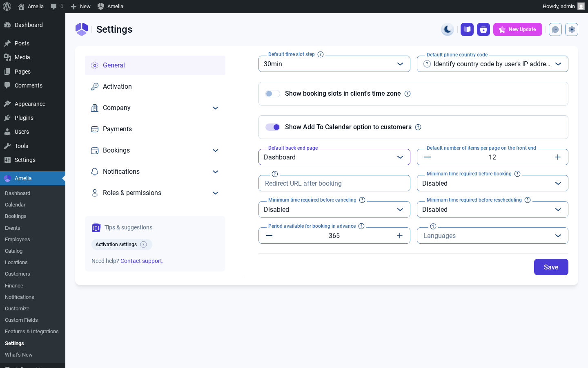This screenshot has width=588, height=368.
Task: Expand the Notifications settings section
Action: tap(155, 172)
